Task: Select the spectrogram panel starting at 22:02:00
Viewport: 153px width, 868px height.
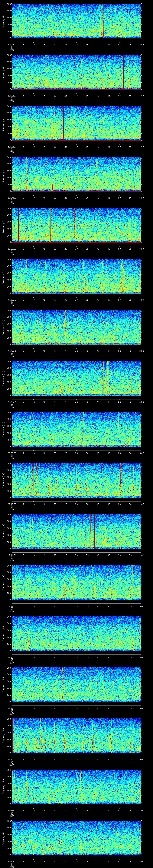Action: tap(77, 72)
